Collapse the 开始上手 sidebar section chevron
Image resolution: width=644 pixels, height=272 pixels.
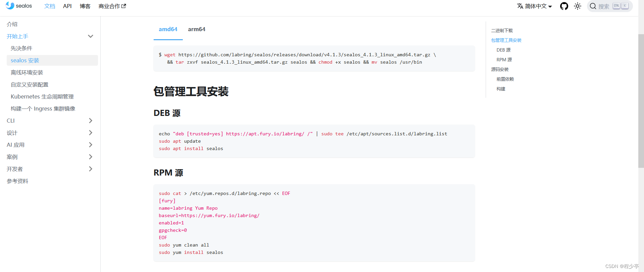[x=91, y=36]
